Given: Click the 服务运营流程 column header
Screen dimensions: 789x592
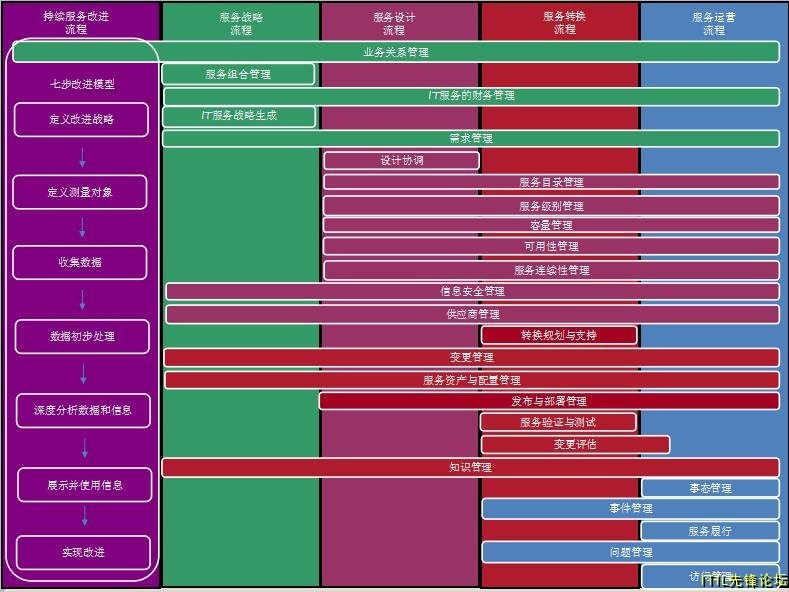Looking at the screenshot, I should 714,23.
